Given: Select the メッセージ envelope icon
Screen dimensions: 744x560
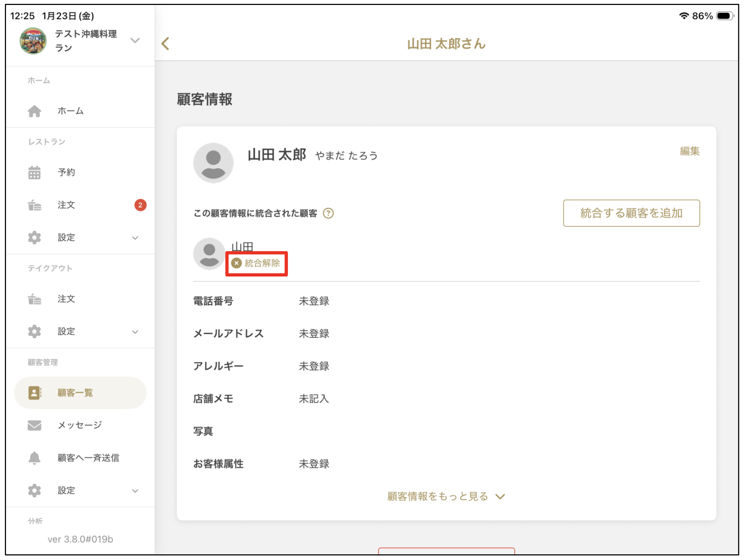Looking at the screenshot, I should (34, 425).
